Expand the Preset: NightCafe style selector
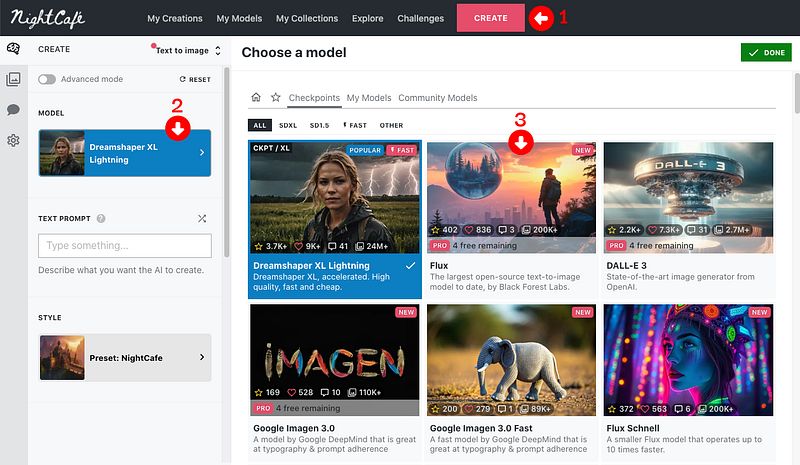Screen dimensions: 800x465 point(124,357)
